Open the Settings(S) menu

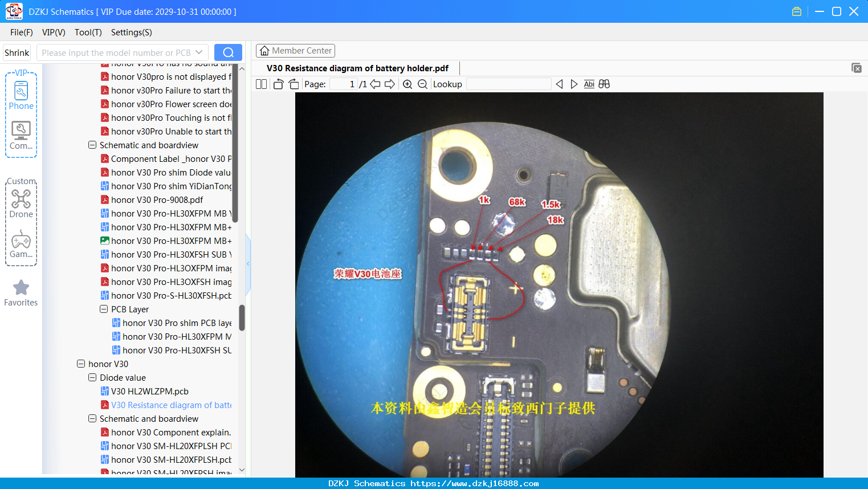tap(132, 32)
